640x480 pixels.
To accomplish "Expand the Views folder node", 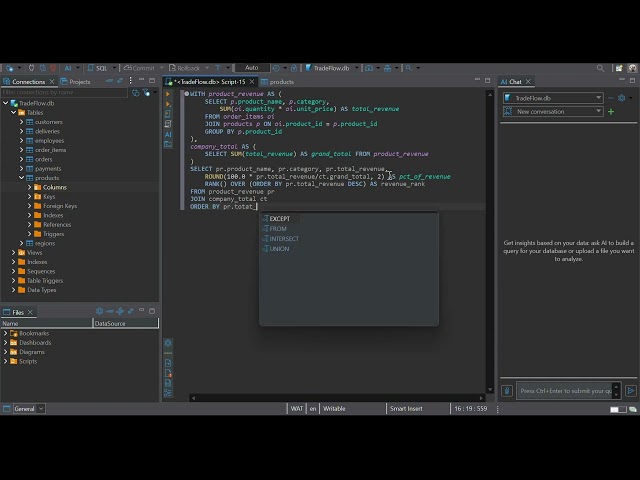I will click(x=13, y=253).
